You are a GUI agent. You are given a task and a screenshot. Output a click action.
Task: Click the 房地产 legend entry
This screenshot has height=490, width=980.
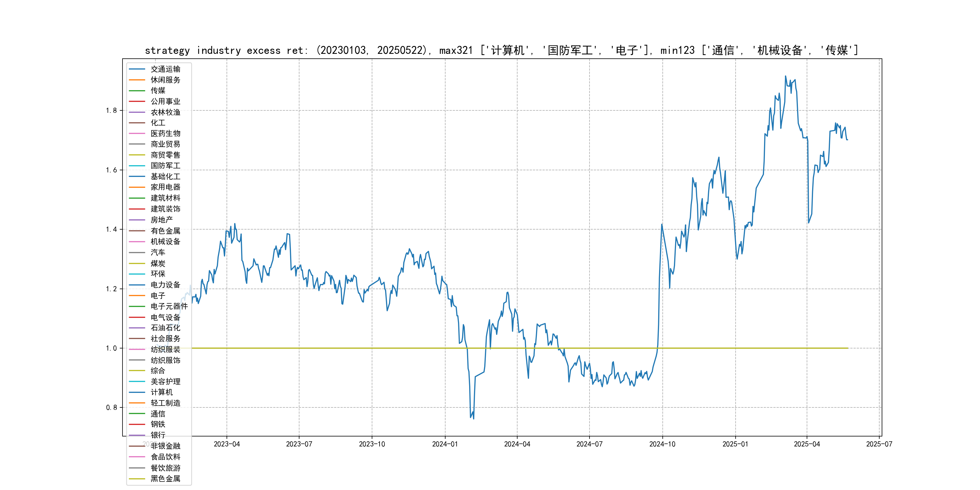point(161,220)
